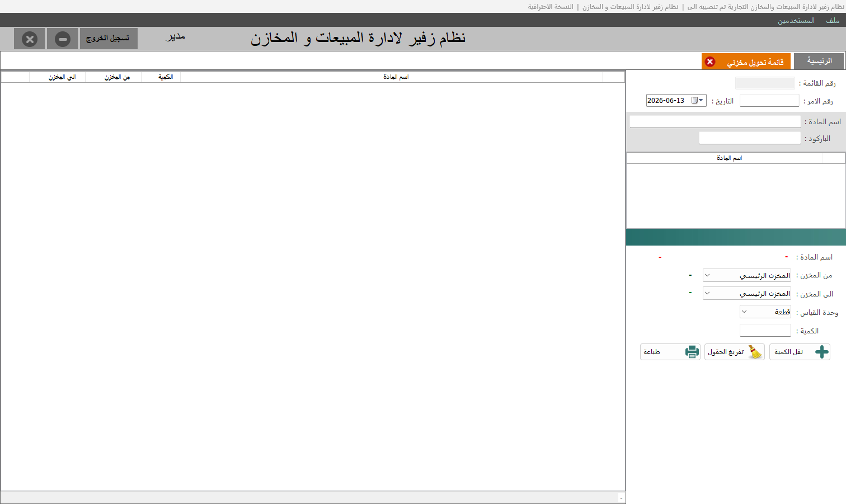Expand the من المخزن warehouse dropdown
Screen dimensions: 846x504
pos(707,275)
